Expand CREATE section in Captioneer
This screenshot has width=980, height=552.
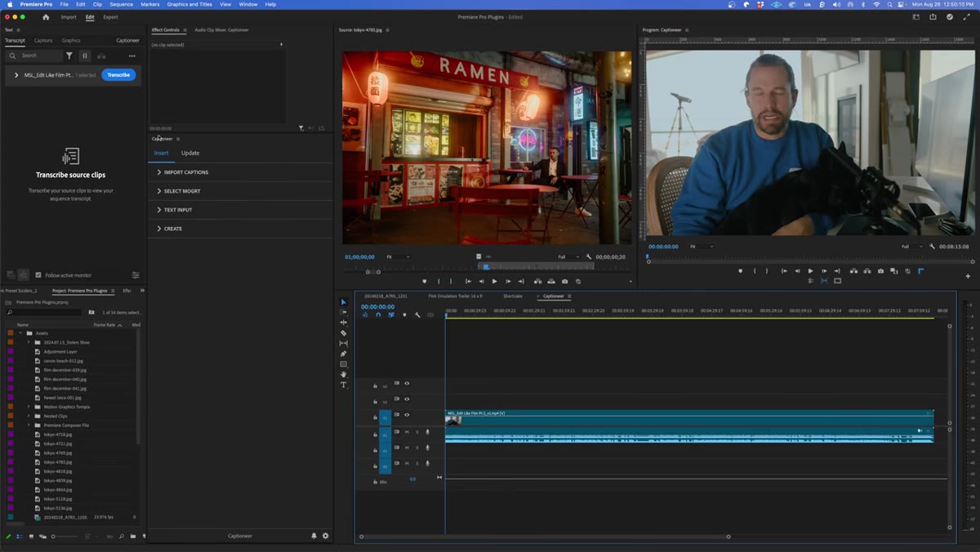coord(173,229)
